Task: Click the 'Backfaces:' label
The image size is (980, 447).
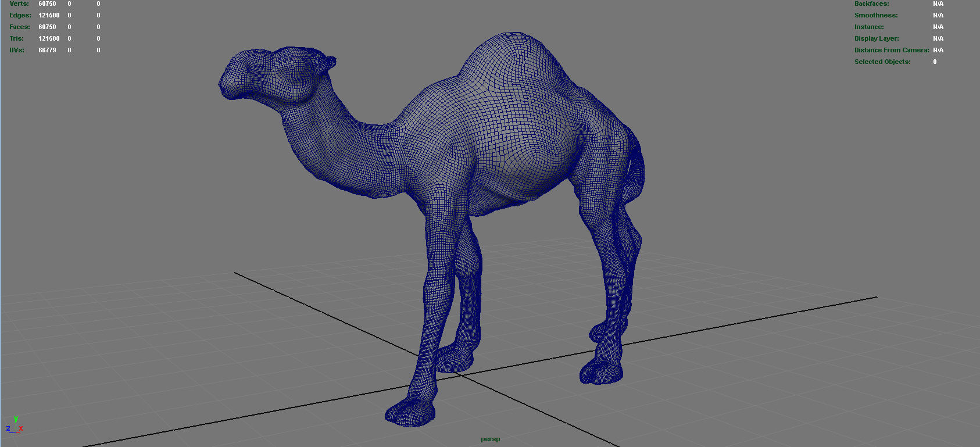Action: tap(871, 3)
